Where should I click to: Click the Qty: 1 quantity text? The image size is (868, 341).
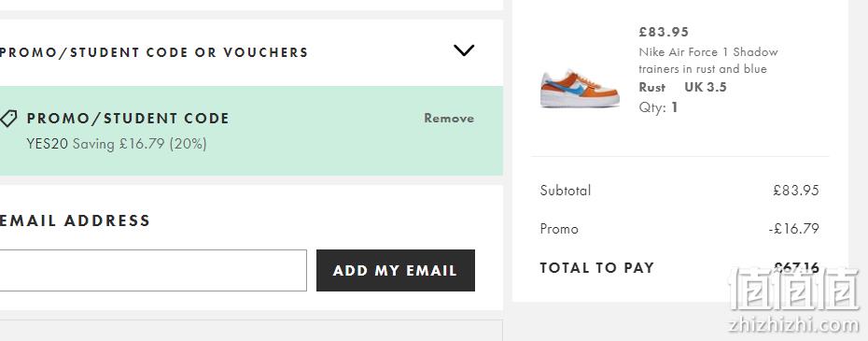click(658, 107)
